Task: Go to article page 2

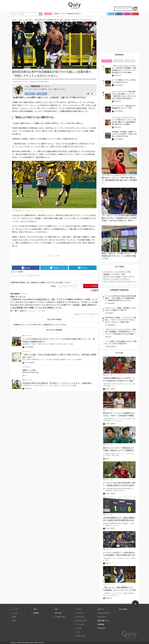Action: [x=54, y=256]
